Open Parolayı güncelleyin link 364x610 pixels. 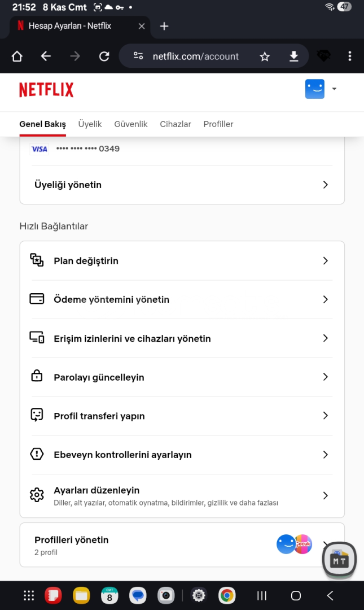coord(99,377)
